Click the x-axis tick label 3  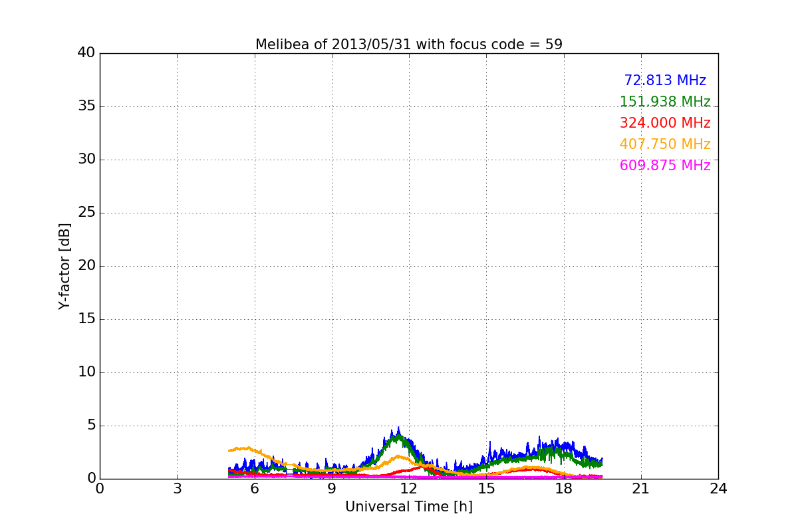pos(177,488)
